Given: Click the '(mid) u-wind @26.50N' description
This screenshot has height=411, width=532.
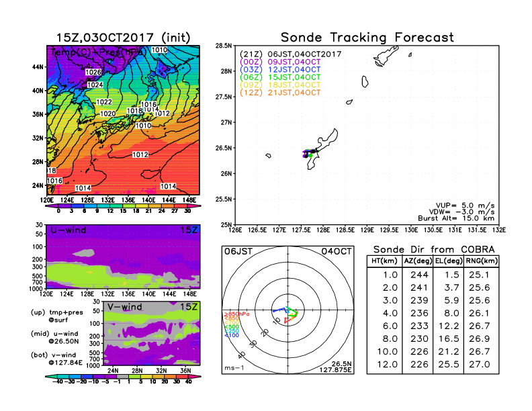Looking at the screenshot, I should [54, 337].
